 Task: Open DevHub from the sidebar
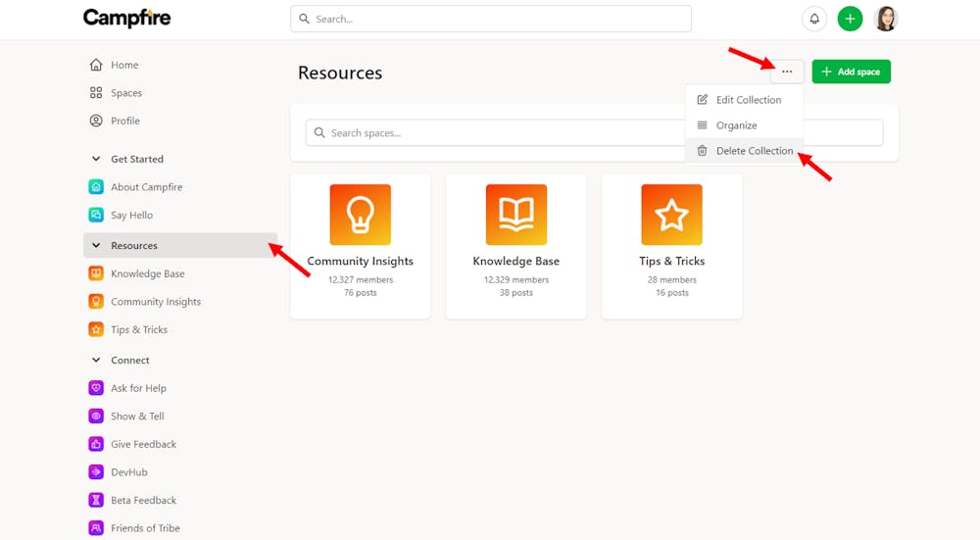128,471
